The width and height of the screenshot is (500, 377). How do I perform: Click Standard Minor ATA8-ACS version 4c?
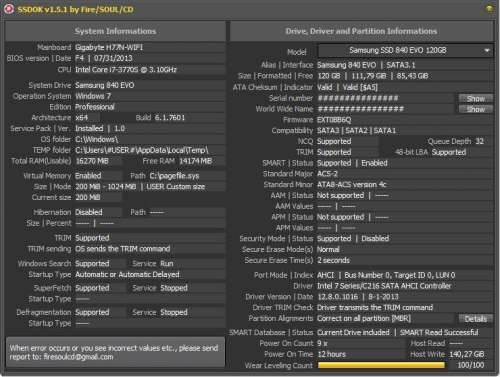[352, 185]
